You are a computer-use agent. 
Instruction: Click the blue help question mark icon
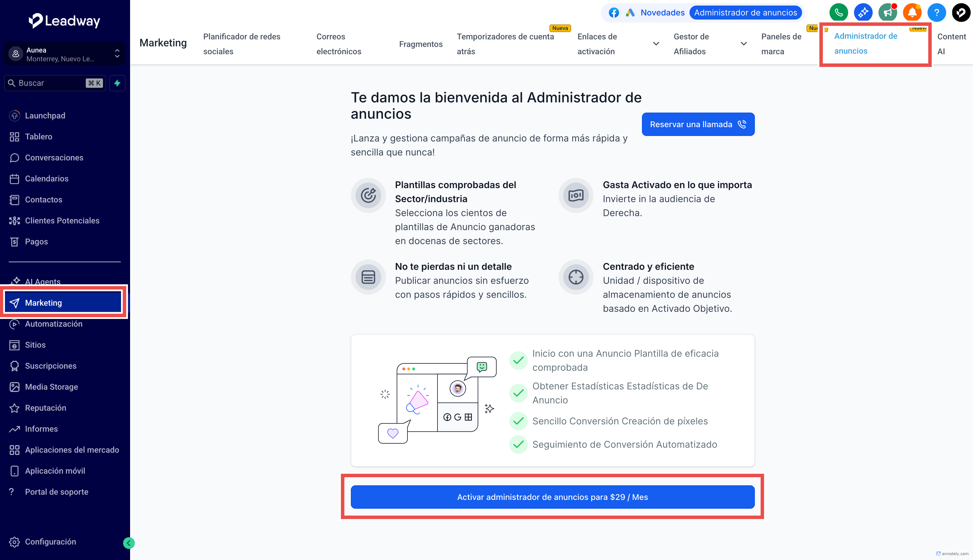[x=937, y=13]
